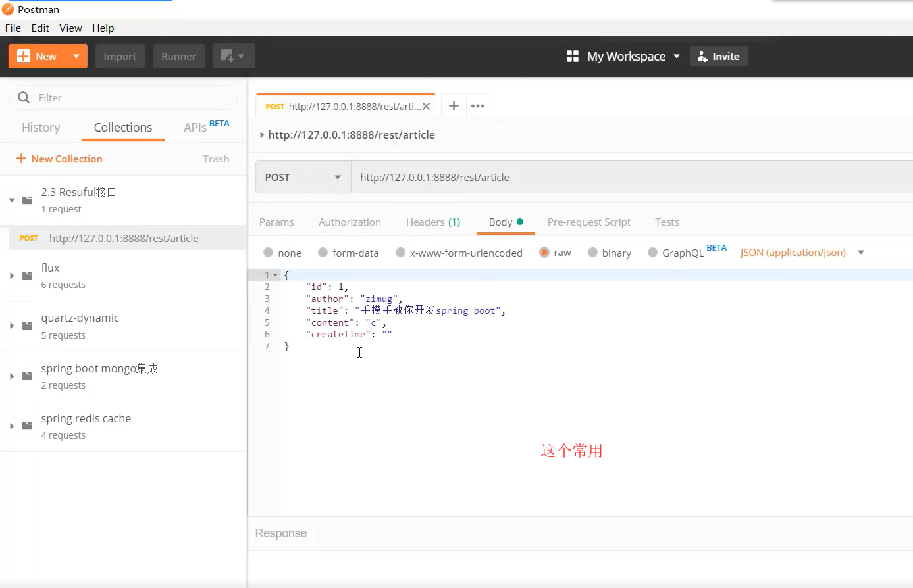The height and width of the screenshot is (588, 913).
Task: Open the File menu
Action: (x=13, y=28)
